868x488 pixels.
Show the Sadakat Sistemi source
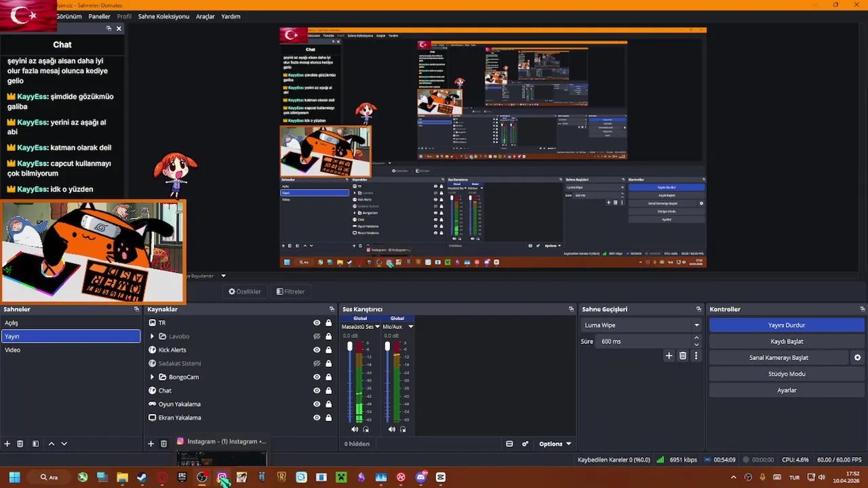tap(317, 364)
